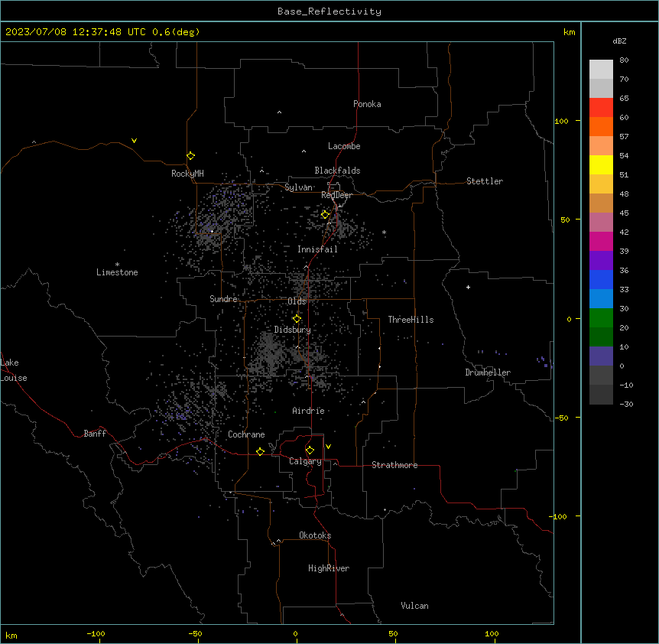
Task: Click the Stettler city label
Action: [485, 181]
